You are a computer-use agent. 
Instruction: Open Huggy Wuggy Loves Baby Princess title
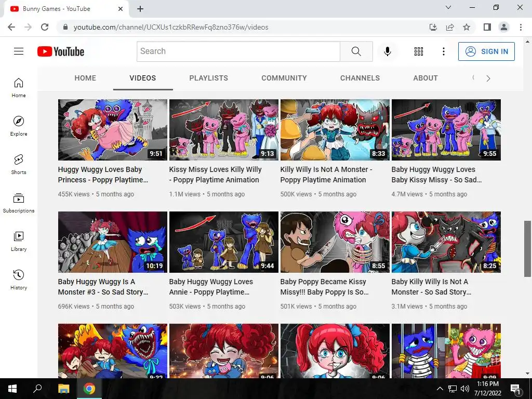[103, 175]
